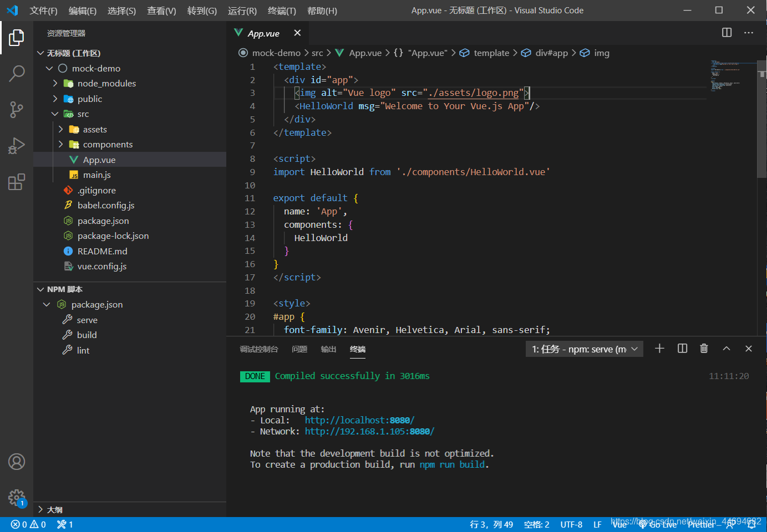This screenshot has width=767, height=532.
Task: Close the App.vue editor tab
Action: (297, 33)
